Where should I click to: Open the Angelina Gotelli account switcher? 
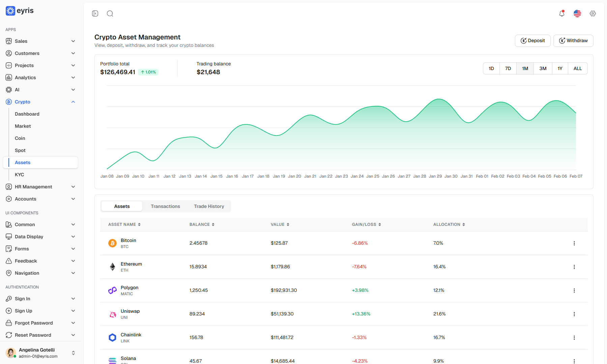coord(40,353)
